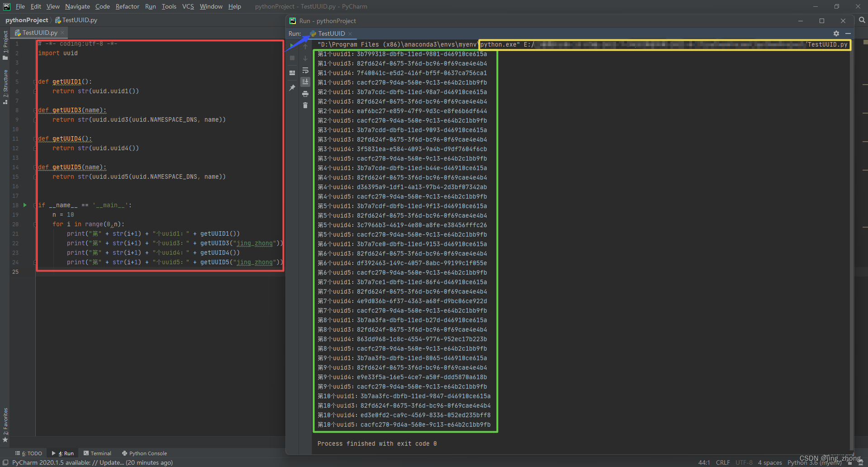Clear console output with trash icon
The width and height of the screenshot is (868, 467).
[305, 105]
